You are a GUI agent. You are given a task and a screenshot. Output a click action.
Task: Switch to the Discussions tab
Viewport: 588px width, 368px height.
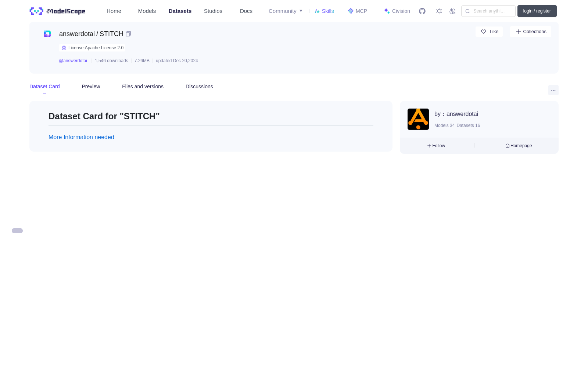point(199,86)
